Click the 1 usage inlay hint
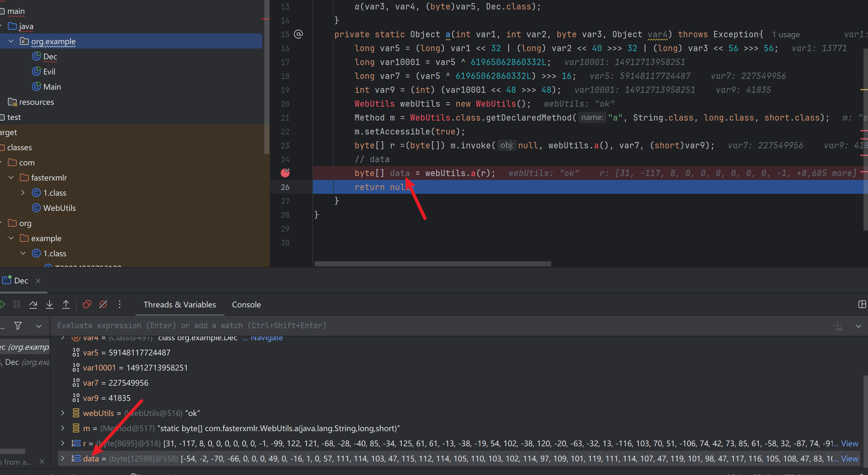Viewport: 868px width, 475px height. click(x=786, y=35)
